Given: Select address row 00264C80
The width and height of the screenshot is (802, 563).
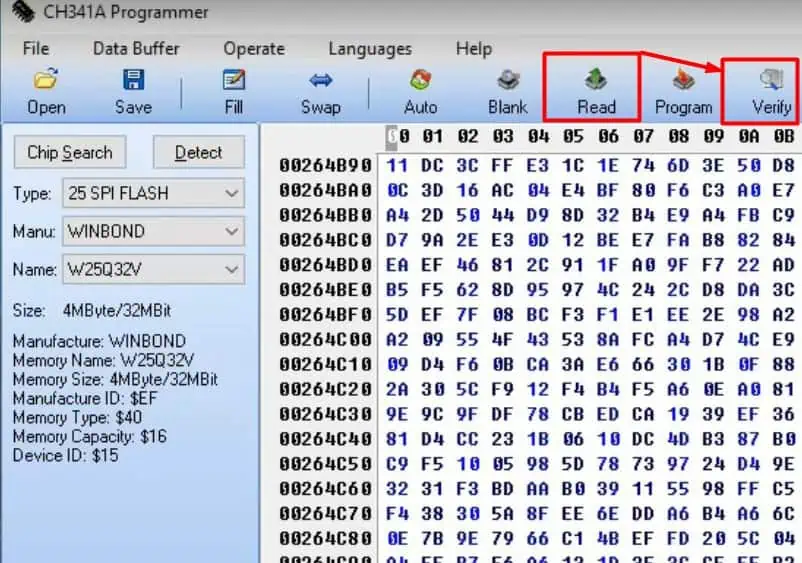Looking at the screenshot, I should point(325,539).
